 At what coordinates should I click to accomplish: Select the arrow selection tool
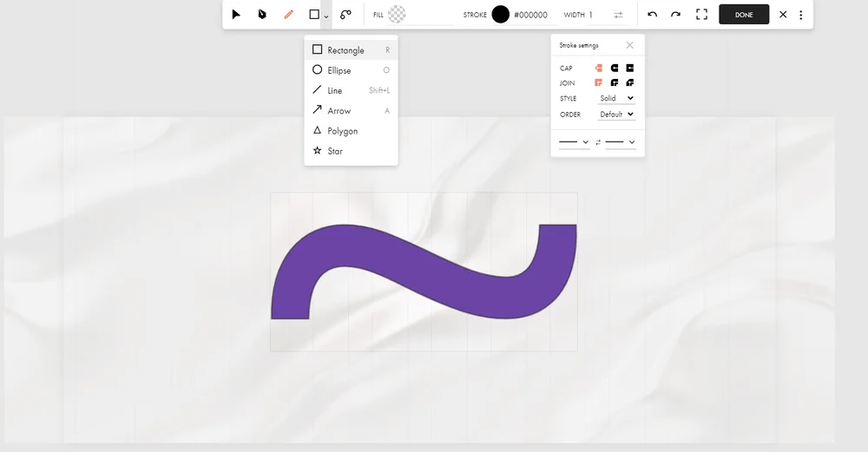point(236,15)
